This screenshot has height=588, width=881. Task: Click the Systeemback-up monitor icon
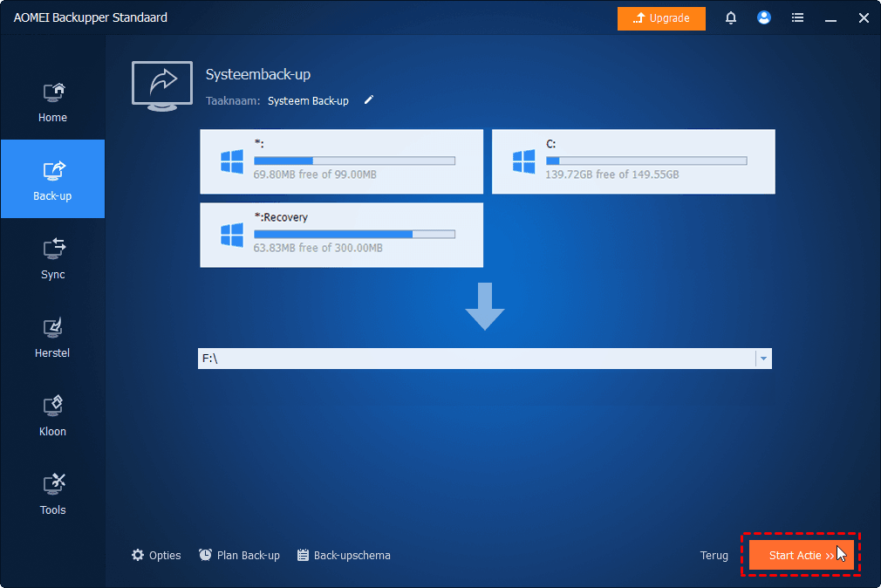tap(162, 86)
